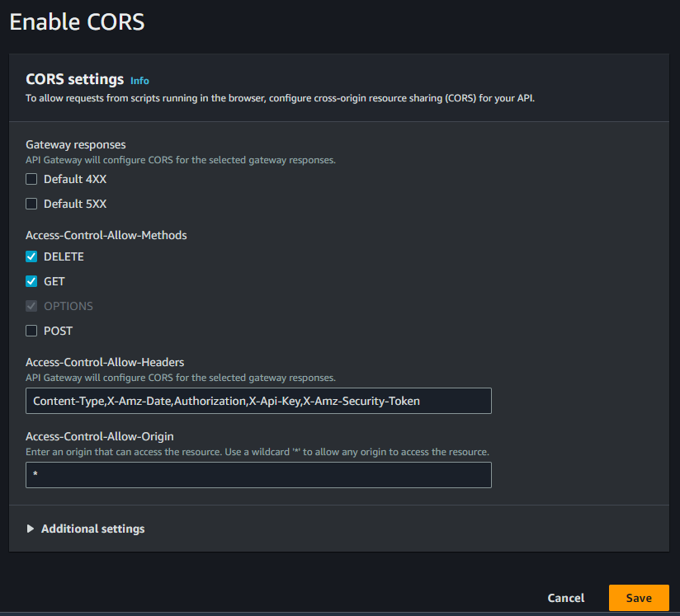
Task: Click the disabled 'OPTIONS' label text
Action: [68, 306]
